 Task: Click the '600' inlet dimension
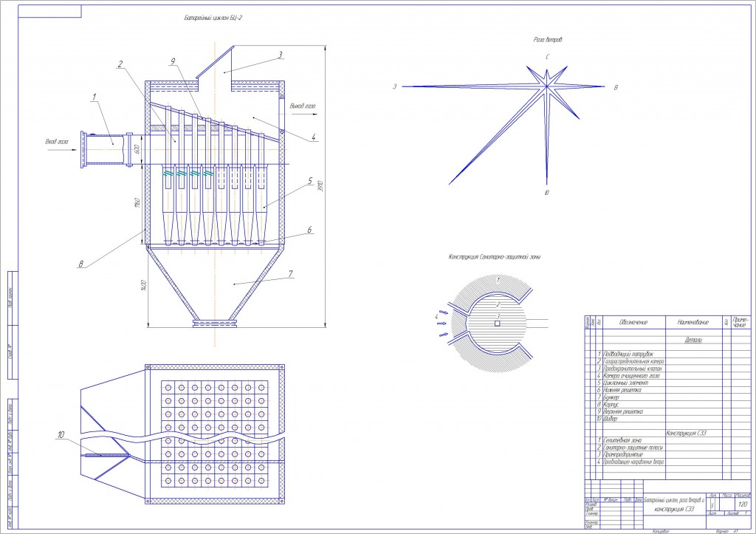pyautogui.click(x=137, y=149)
